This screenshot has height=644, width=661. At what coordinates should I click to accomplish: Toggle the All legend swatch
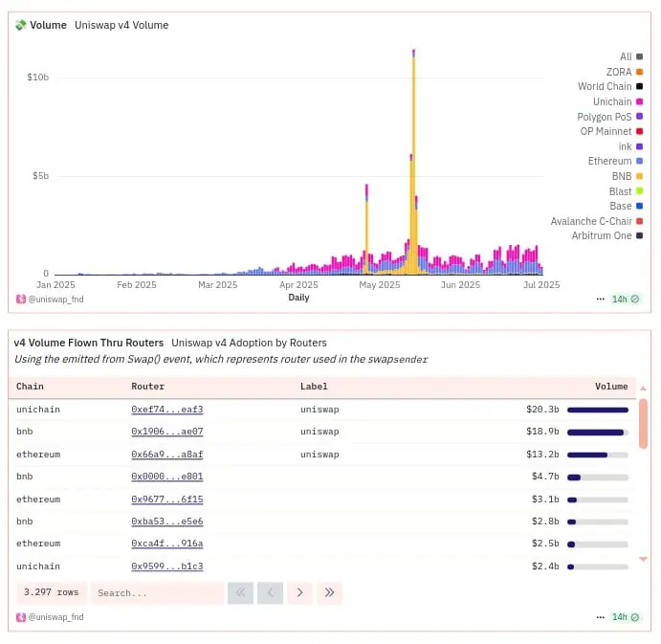pyautogui.click(x=639, y=56)
